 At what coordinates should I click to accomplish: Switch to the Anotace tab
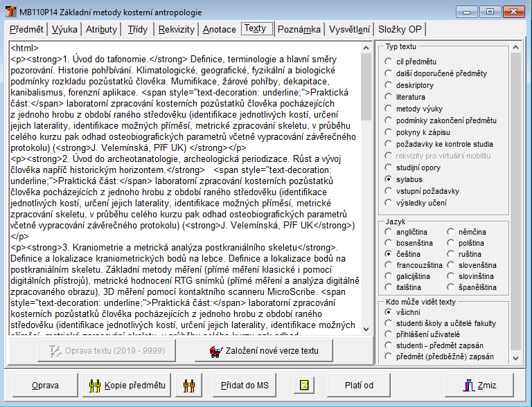coord(219,29)
